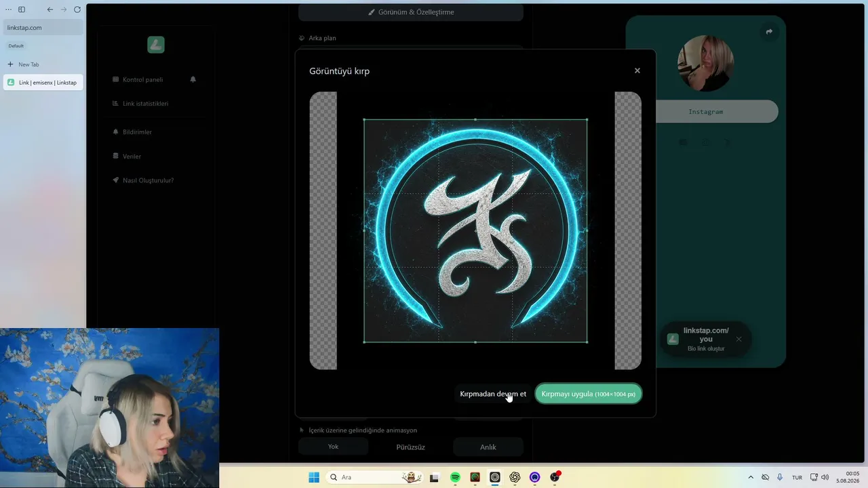
Task: Select top-left corner crop handle
Action: (364, 119)
